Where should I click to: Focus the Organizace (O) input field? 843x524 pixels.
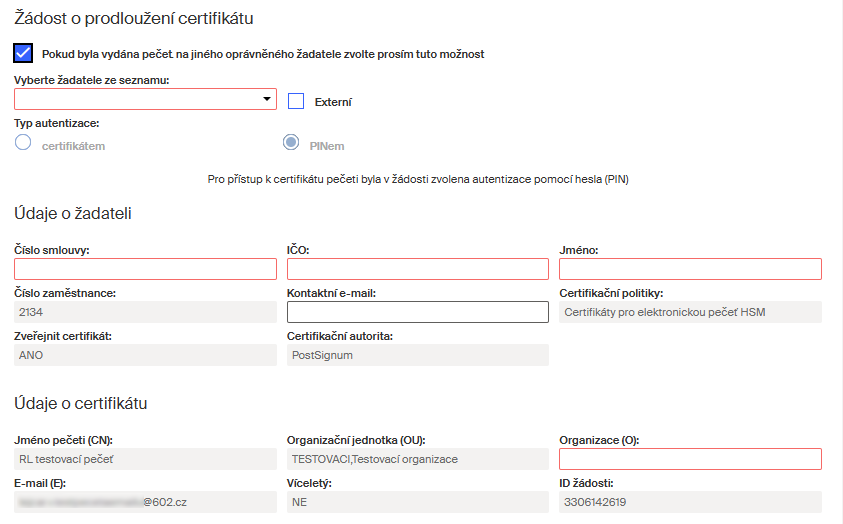point(690,459)
